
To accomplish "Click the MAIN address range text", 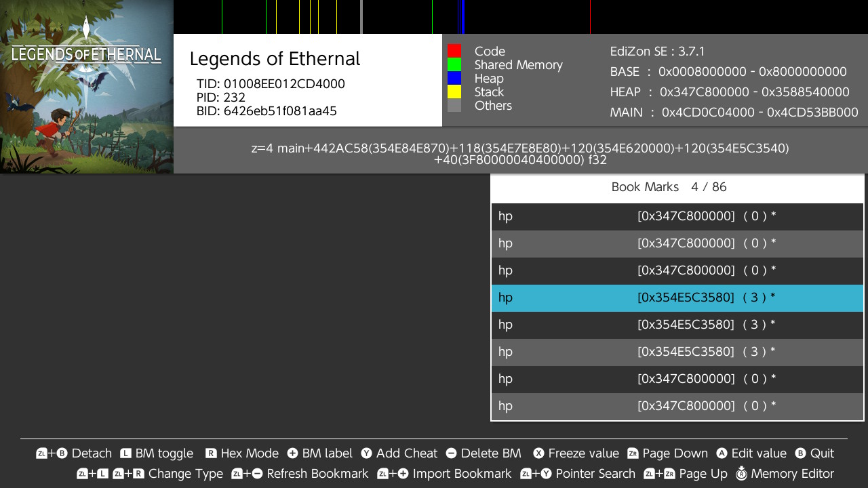I will click(x=734, y=113).
